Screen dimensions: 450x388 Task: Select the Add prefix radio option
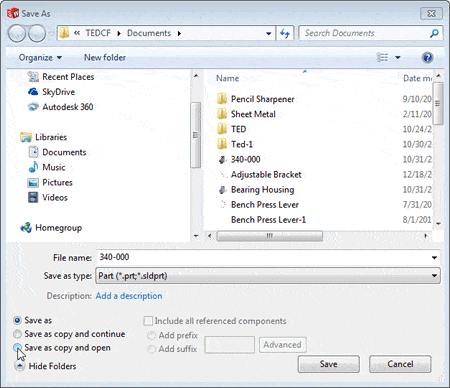point(151,335)
